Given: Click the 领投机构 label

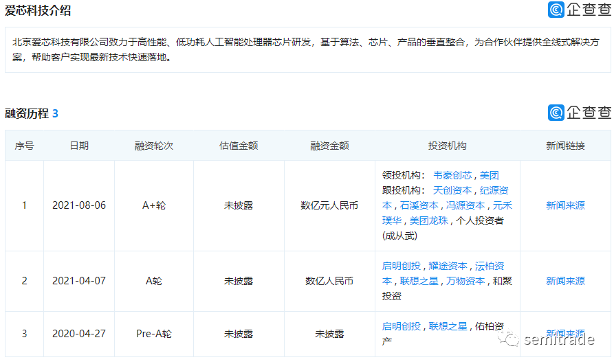Looking at the screenshot, I should click(x=404, y=175).
